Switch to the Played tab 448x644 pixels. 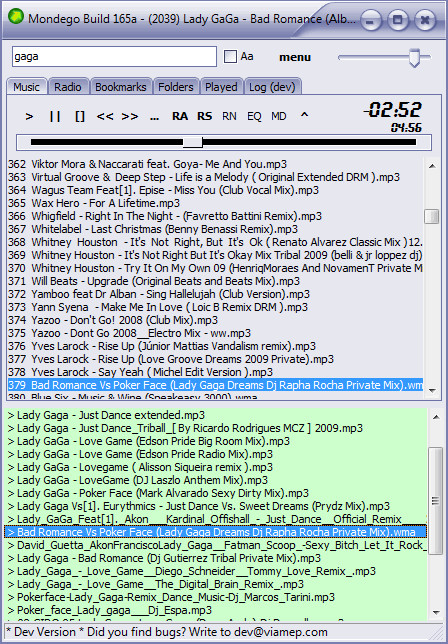coord(221,87)
